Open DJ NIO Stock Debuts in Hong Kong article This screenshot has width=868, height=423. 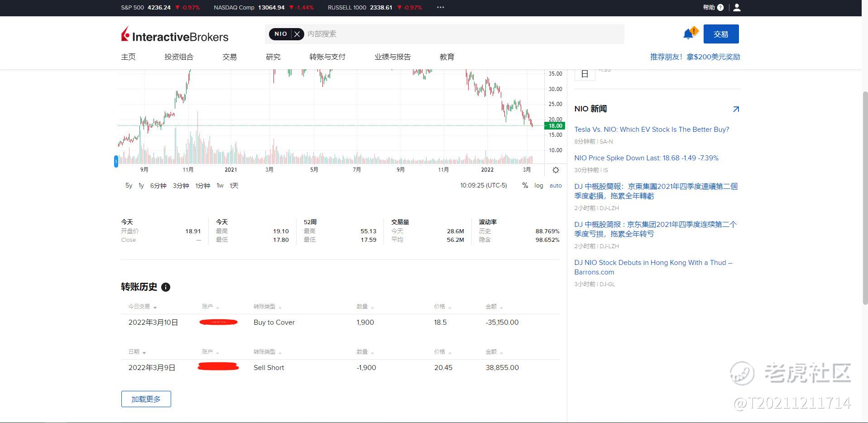pyautogui.click(x=653, y=267)
